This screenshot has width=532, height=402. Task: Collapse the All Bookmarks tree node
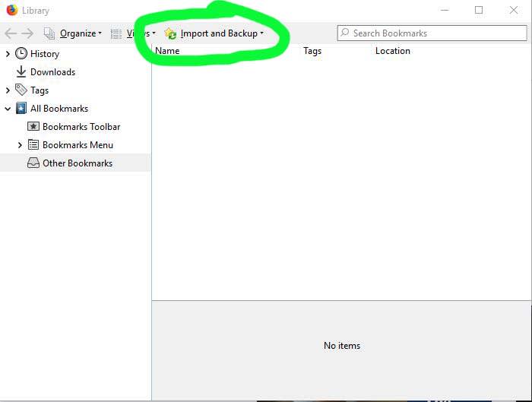click(x=8, y=109)
